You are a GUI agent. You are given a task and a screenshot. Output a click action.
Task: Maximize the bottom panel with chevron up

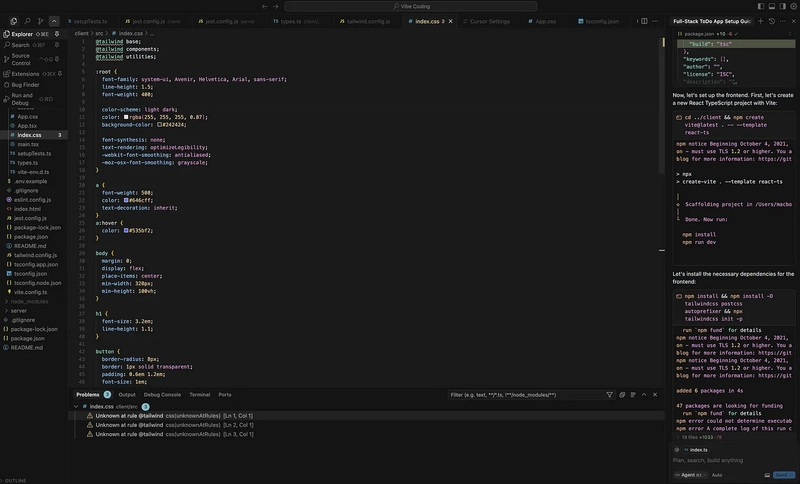pyautogui.click(x=644, y=395)
